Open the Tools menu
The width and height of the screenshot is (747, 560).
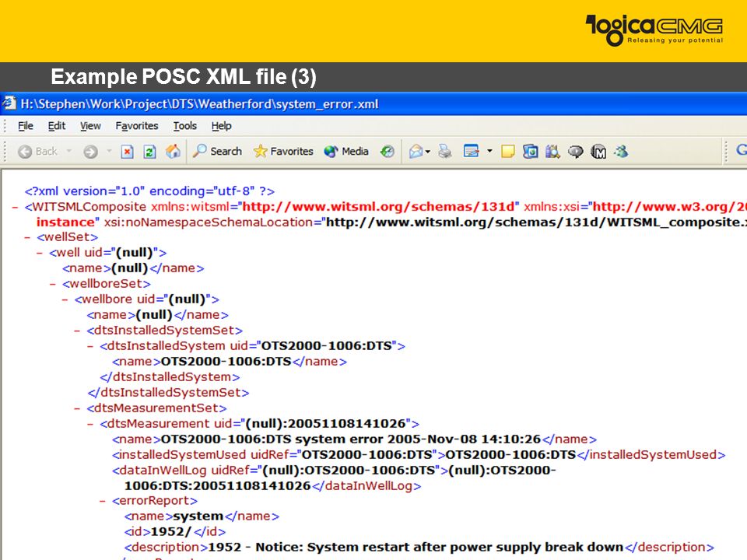pyautogui.click(x=185, y=126)
